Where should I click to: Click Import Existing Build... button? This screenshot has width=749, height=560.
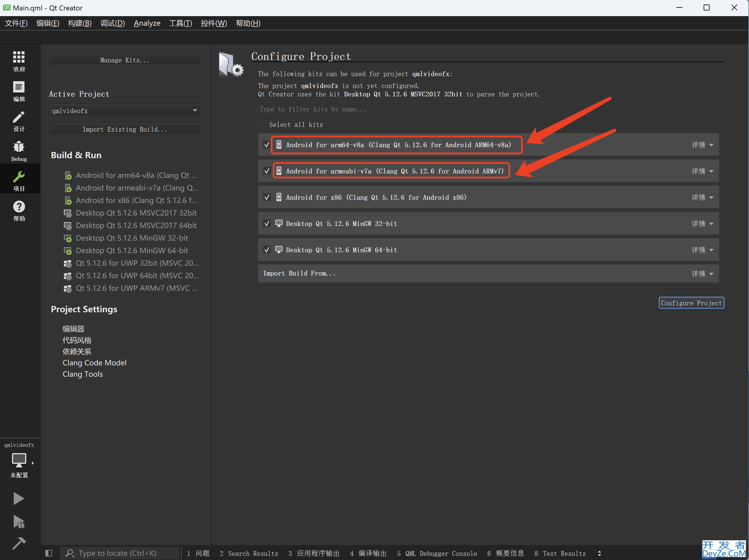(x=125, y=129)
